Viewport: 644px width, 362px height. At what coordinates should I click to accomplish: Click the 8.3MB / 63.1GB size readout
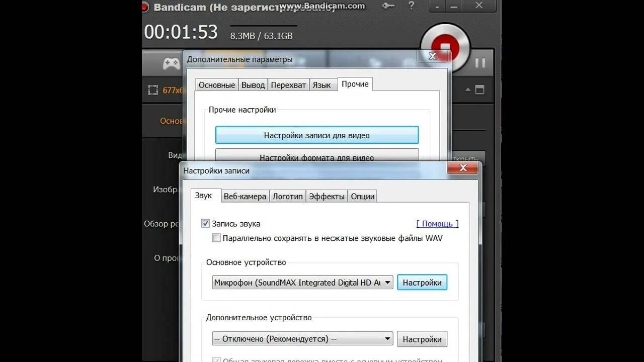click(261, 36)
